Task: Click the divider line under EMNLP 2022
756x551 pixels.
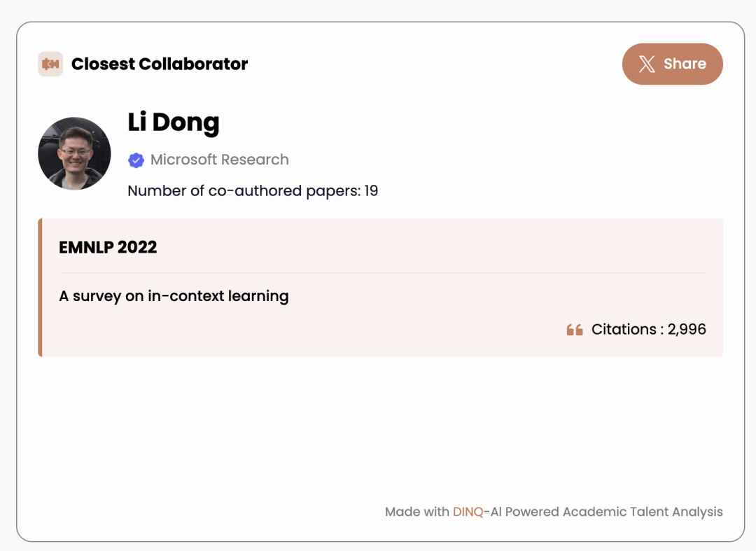Action: (x=382, y=272)
